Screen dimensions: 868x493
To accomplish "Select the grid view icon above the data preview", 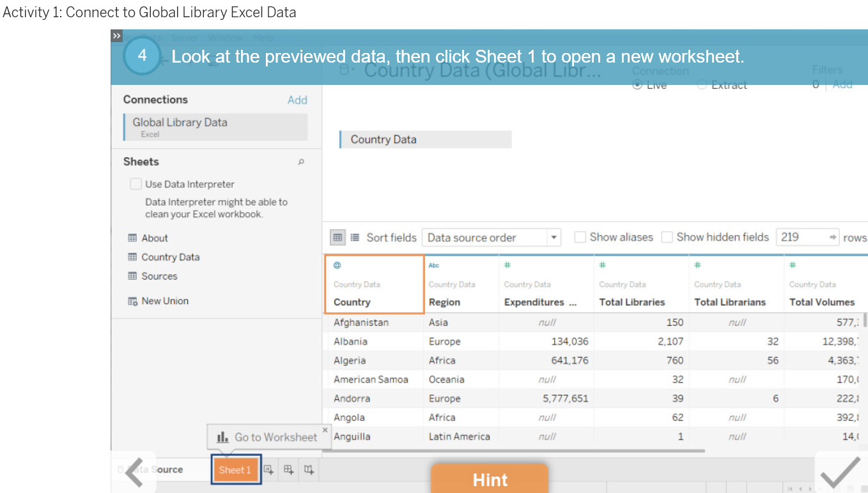I will click(337, 237).
